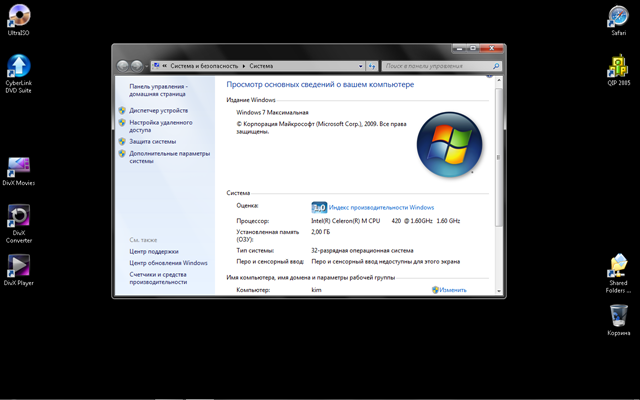Image resolution: width=640 pixels, height=400 pixels.
Task: Close the Система window
Action: (492, 48)
